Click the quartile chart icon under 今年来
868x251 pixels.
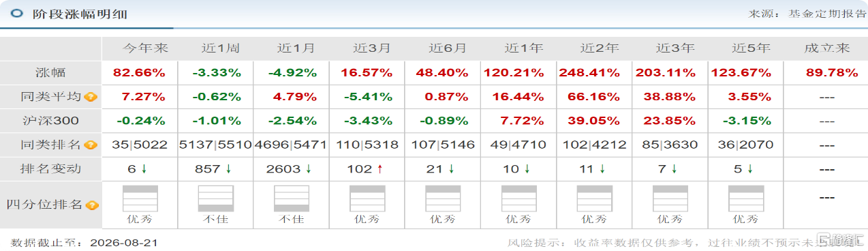click(140, 198)
